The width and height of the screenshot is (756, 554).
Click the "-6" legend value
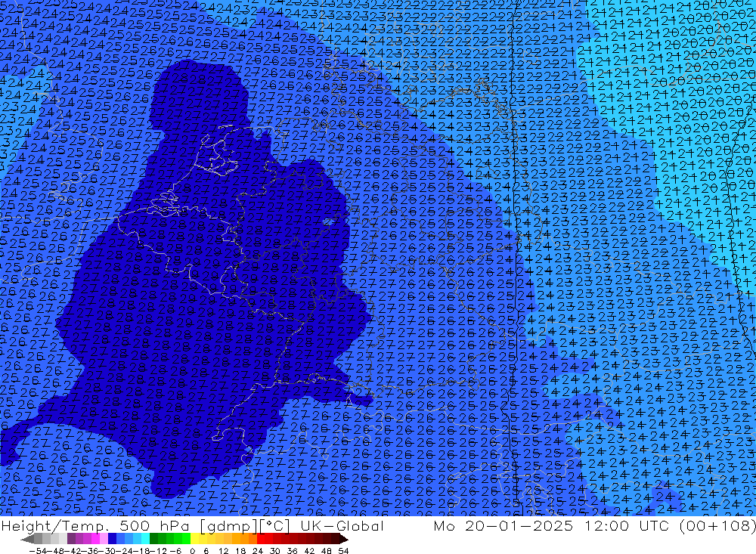point(175,551)
